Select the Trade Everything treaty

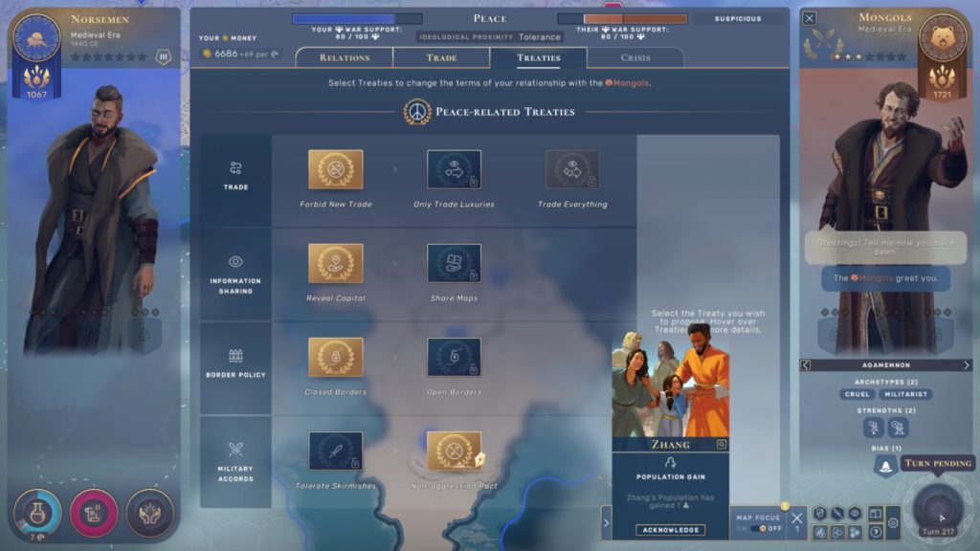tap(572, 169)
